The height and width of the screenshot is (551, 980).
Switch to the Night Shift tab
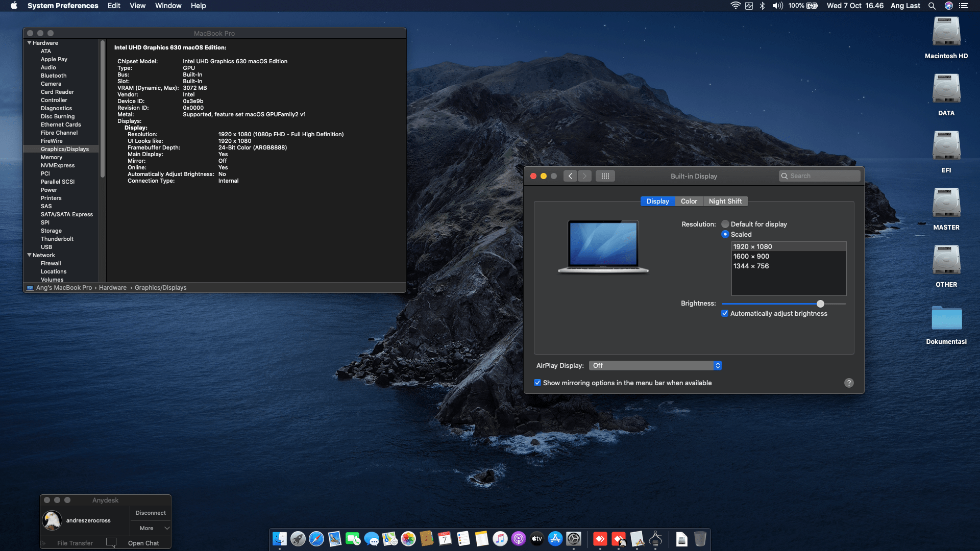725,202
